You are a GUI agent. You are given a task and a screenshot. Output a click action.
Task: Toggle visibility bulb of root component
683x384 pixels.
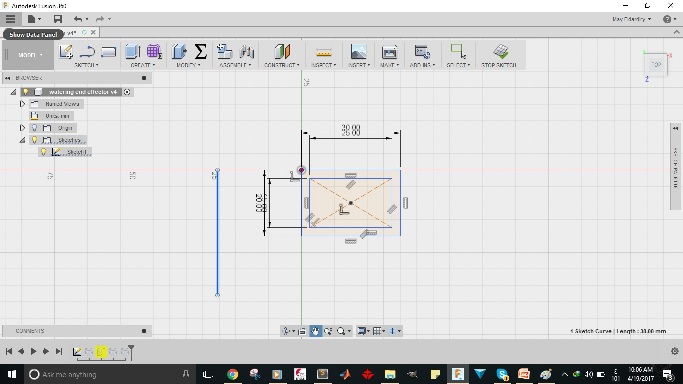click(26, 92)
